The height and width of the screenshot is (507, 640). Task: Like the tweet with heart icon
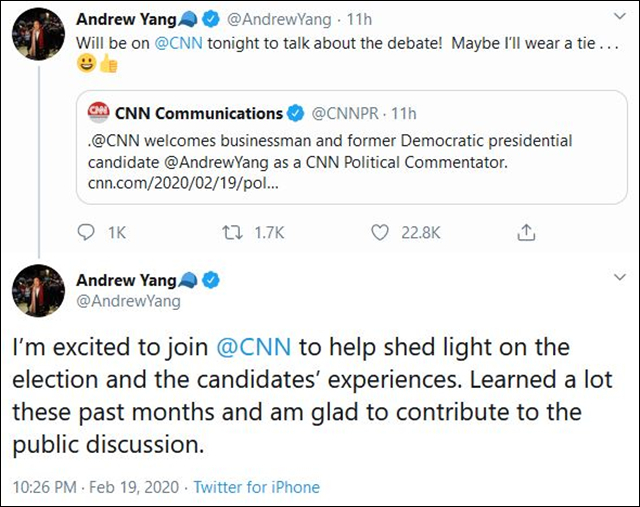coord(379,233)
